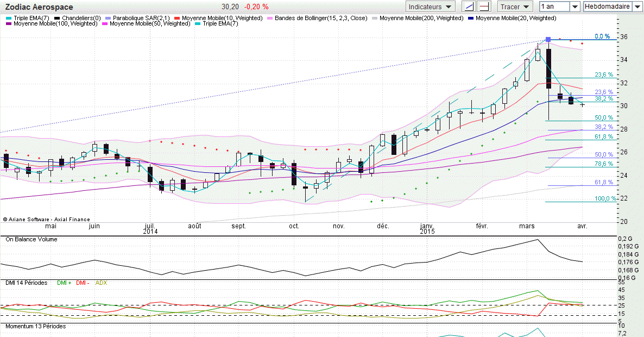Click the Fibonacci 0,0 % level label
Viewport: 644px width, 337px height.
pos(602,36)
